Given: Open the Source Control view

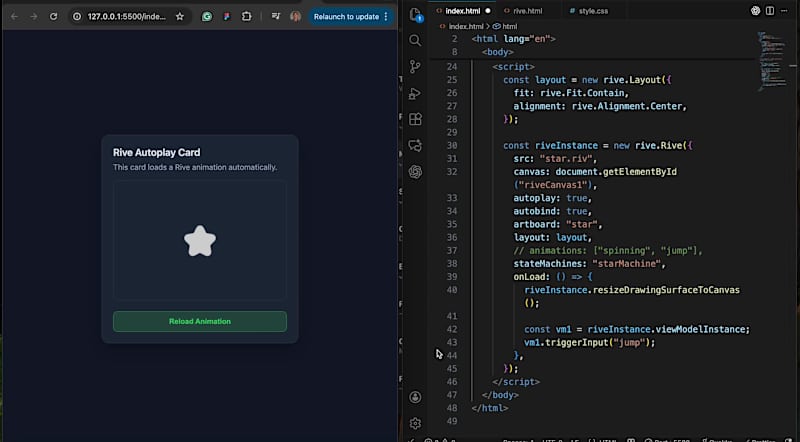Looking at the screenshot, I should tap(415, 66).
